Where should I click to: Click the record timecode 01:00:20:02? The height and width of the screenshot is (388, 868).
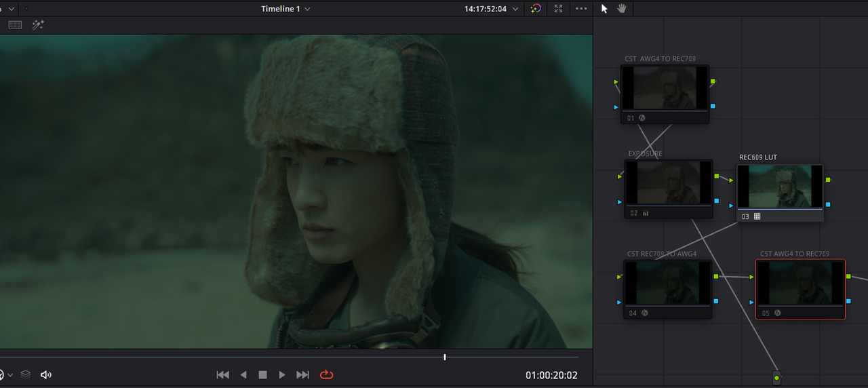[551, 375]
